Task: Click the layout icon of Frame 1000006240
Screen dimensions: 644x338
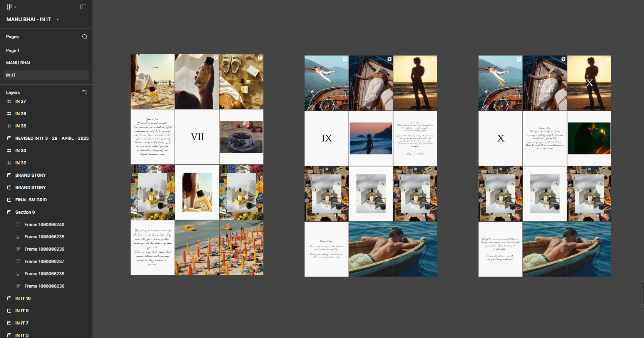Action: (18, 225)
